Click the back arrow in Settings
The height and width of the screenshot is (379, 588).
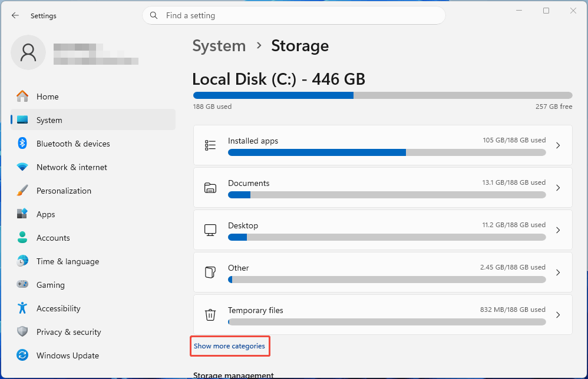15,15
